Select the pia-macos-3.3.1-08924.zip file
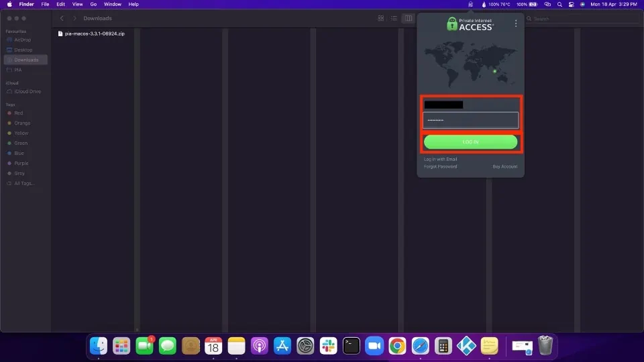Image resolution: width=644 pixels, height=362 pixels. pyautogui.click(x=91, y=34)
